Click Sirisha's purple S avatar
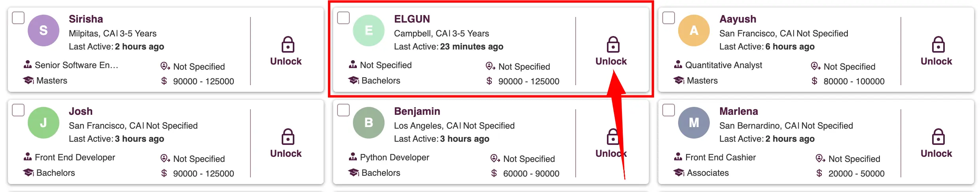 tap(44, 30)
